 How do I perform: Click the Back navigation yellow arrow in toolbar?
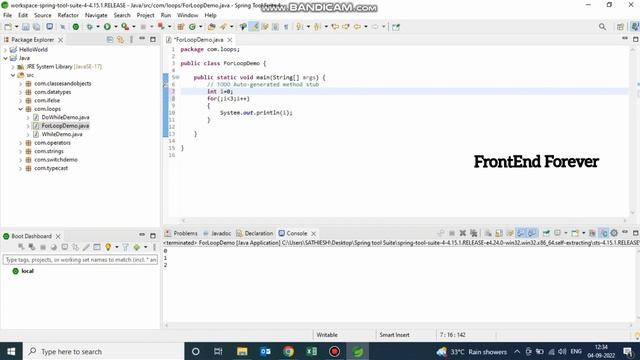pos(357,27)
